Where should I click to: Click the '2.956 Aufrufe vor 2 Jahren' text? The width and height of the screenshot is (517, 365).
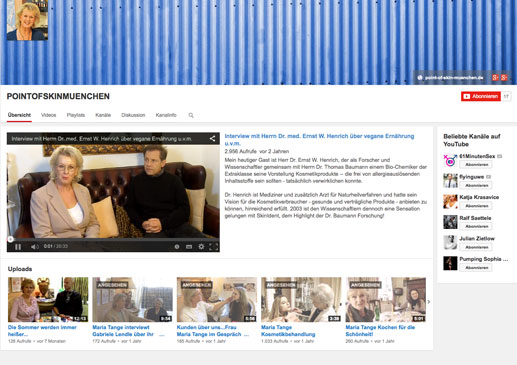[257, 151]
